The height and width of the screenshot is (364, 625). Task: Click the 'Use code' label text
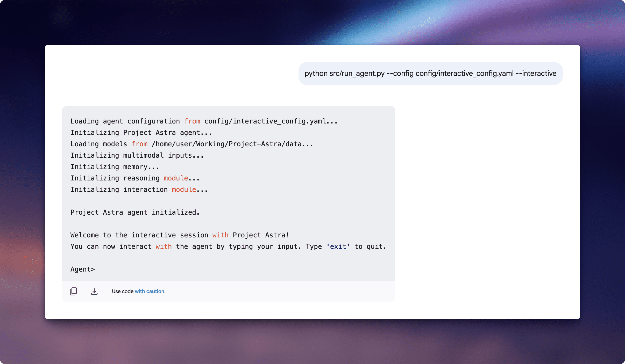point(123,291)
